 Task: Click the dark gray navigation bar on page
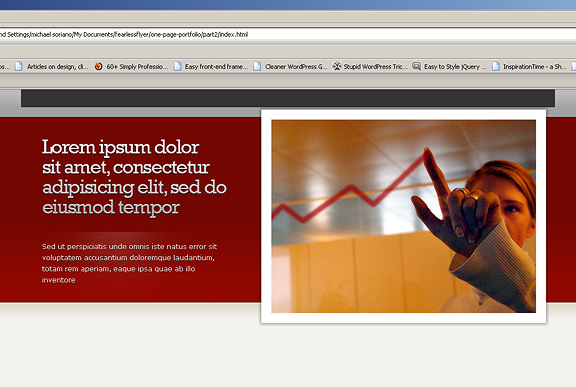[x=288, y=98]
